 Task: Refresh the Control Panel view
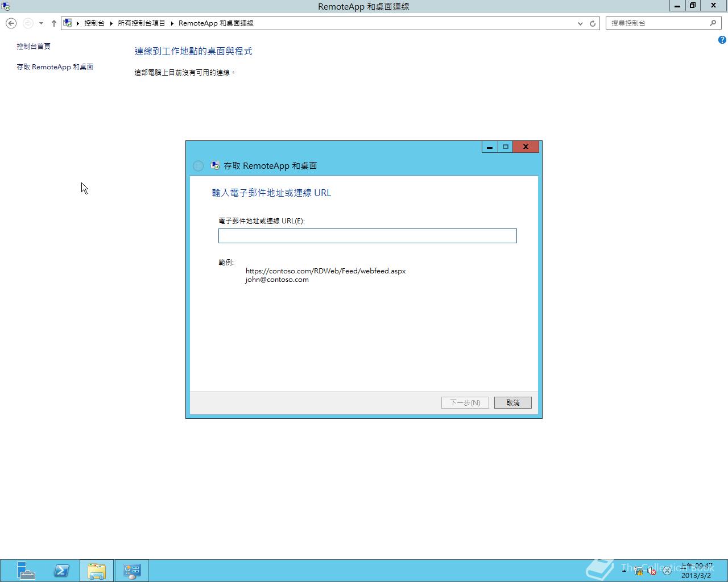click(593, 23)
